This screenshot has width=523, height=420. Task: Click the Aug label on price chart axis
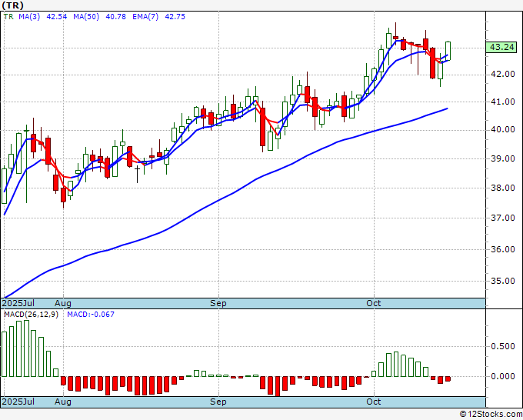pos(63,303)
